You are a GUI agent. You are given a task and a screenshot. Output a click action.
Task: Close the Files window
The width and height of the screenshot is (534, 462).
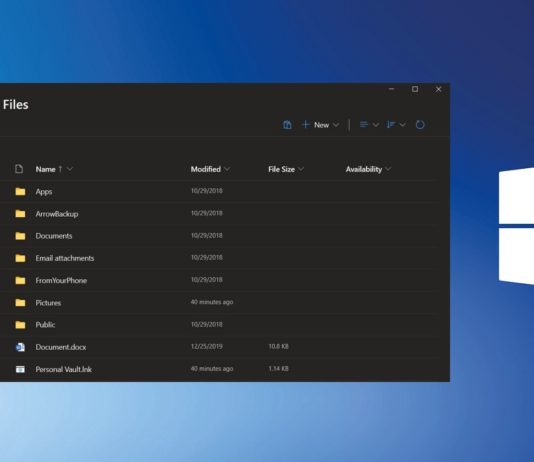438,89
